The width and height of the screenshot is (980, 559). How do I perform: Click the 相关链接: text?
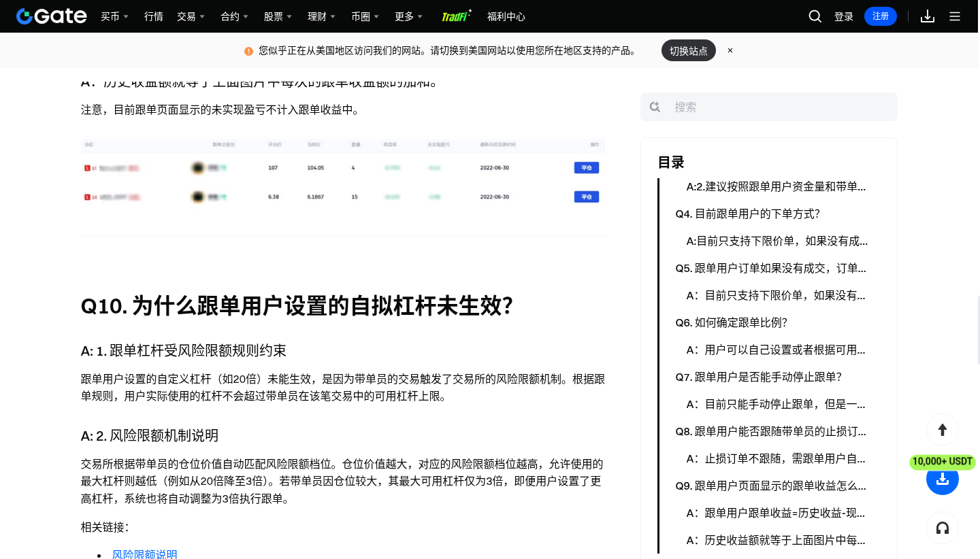click(105, 527)
